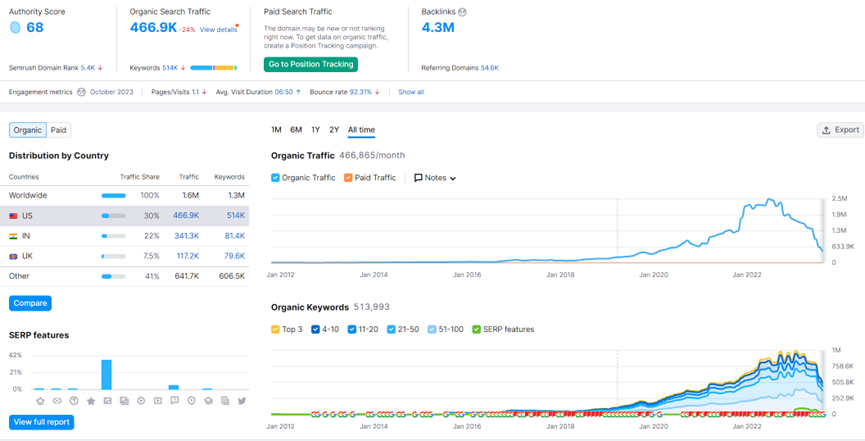Open View details link for organic traffic

tap(218, 30)
